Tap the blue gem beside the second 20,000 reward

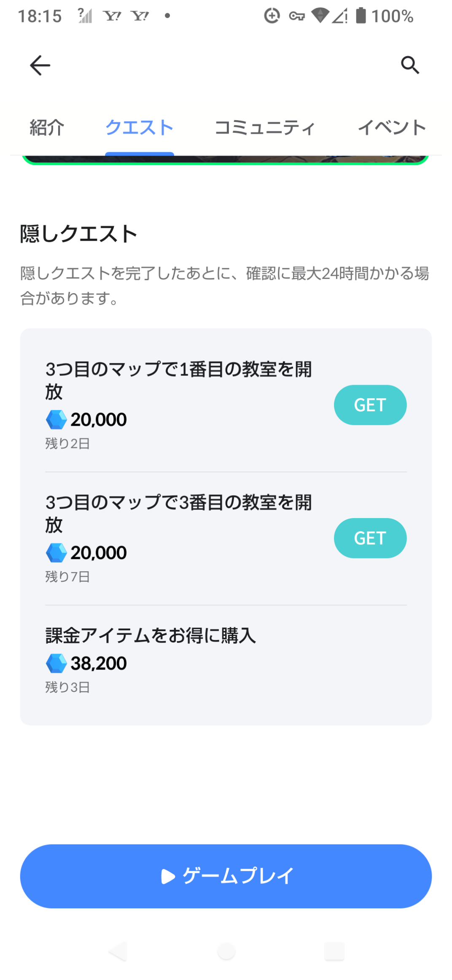pos(56,553)
